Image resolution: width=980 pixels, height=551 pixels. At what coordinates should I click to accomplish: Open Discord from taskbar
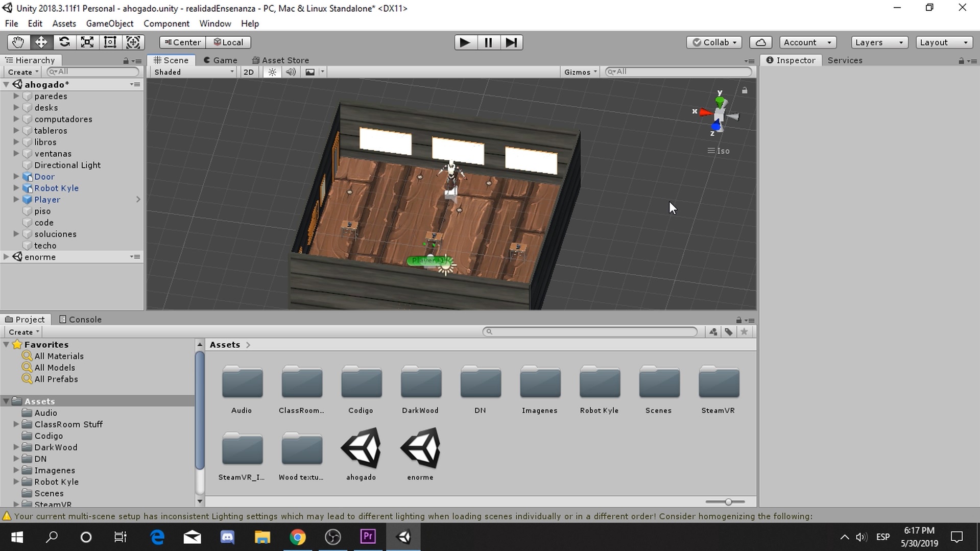[x=227, y=537]
